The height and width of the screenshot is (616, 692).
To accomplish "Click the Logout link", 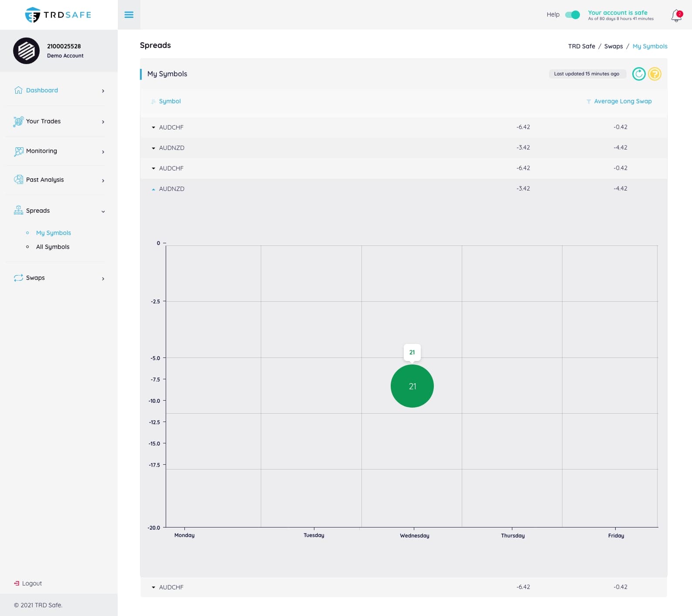I will pyautogui.click(x=32, y=583).
